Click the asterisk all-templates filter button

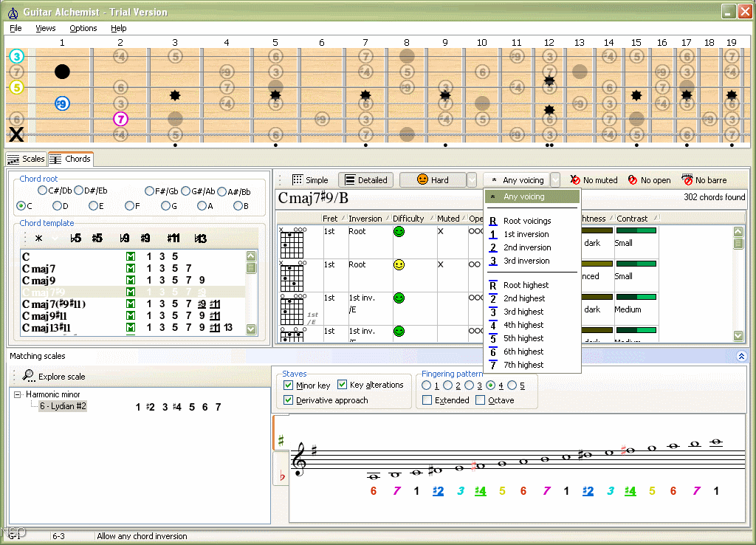coord(39,239)
